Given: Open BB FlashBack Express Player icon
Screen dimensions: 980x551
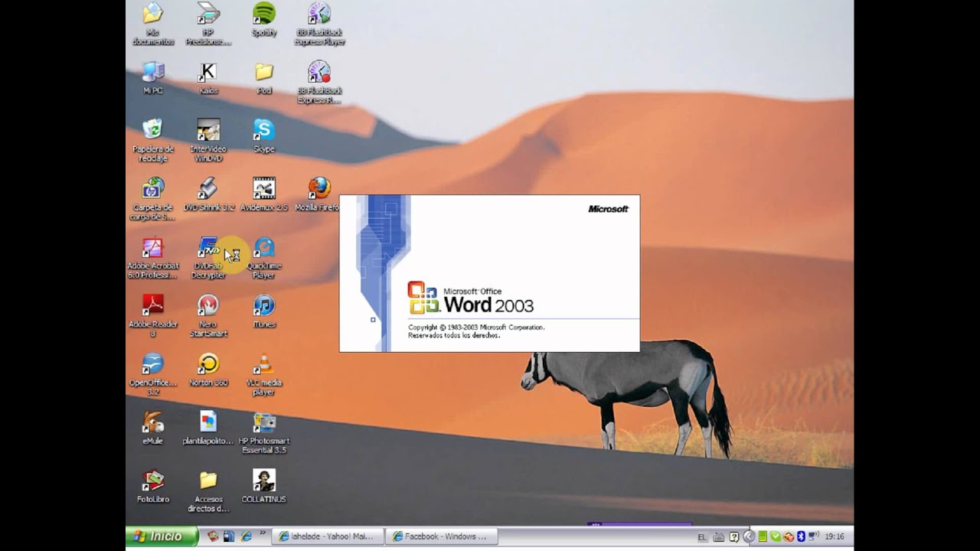Looking at the screenshot, I should (x=319, y=23).
